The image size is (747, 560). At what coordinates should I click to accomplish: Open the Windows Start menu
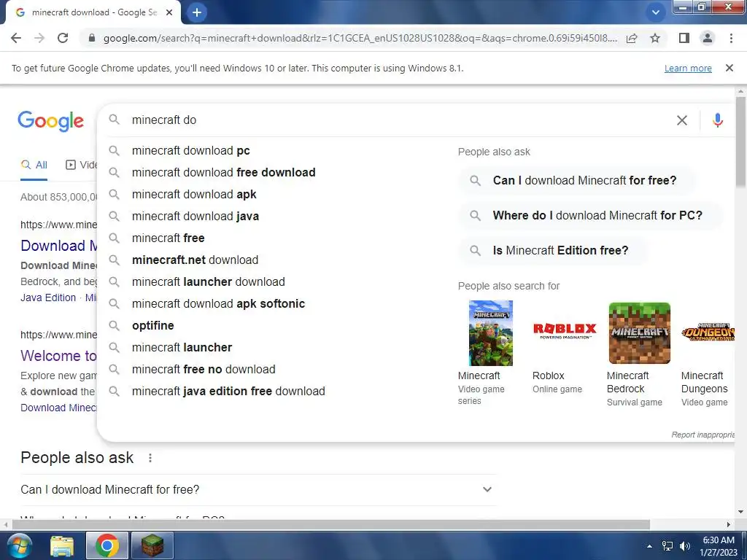[19, 545]
